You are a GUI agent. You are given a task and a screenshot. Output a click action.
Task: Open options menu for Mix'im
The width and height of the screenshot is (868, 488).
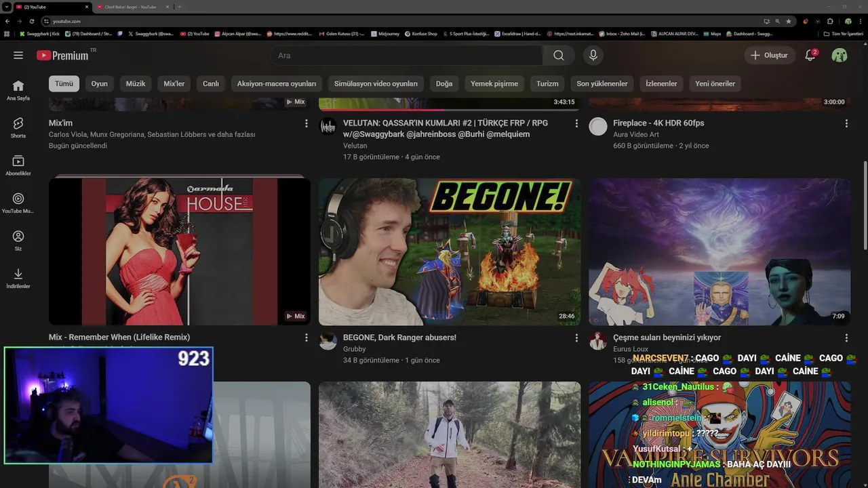pyautogui.click(x=306, y=123)
